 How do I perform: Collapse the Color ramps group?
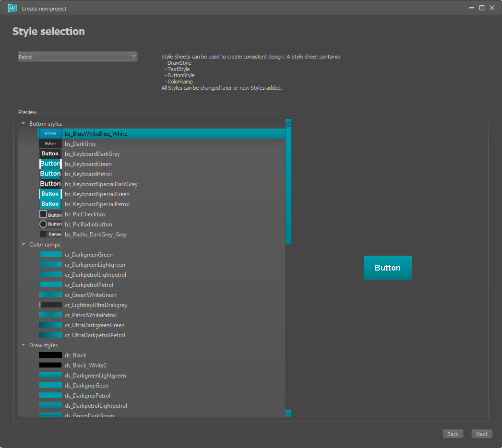24,245
